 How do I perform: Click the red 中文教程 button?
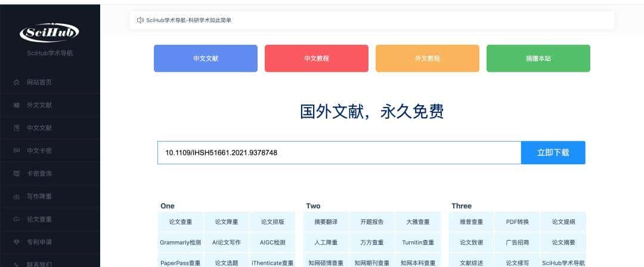pyautogui.click(x=317, y=59)
